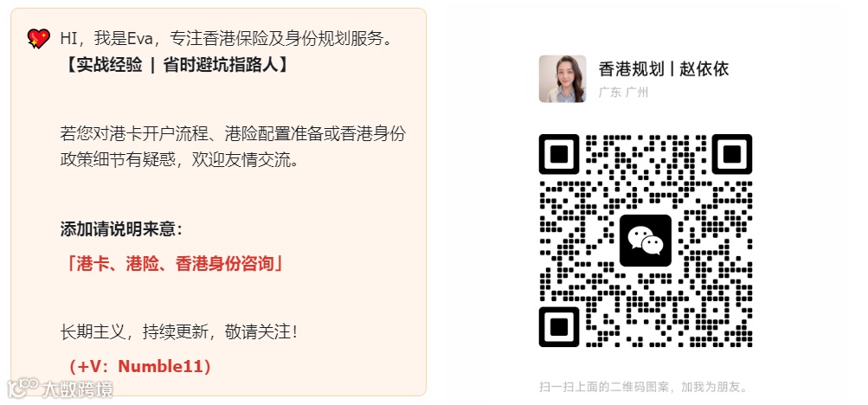Click the red text +V：Numble11
868x405 pixels.
click(x=139, y=366)
